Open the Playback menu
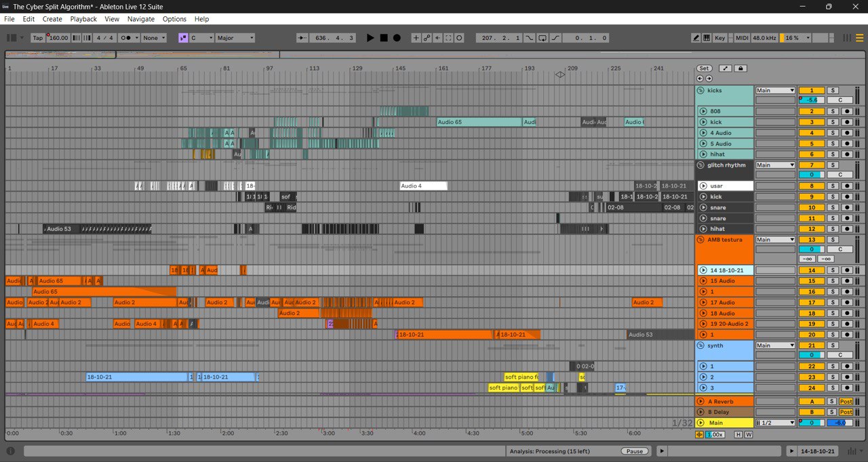This screenshot has height=462, width=868. pyautogui.click(x=83, y=19)
